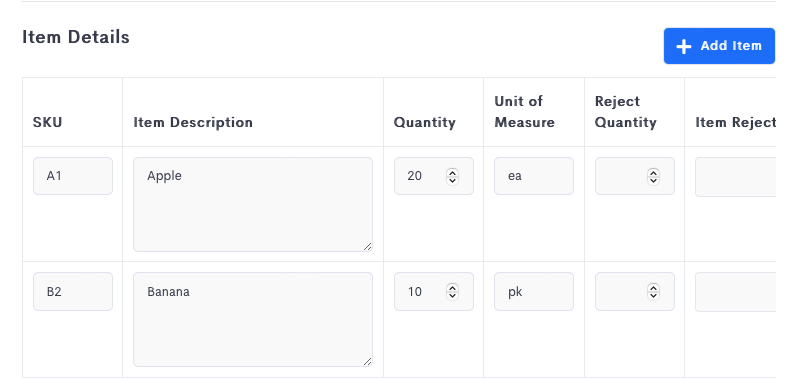Click the resize handle of Apple description

[x=367, y=246]
